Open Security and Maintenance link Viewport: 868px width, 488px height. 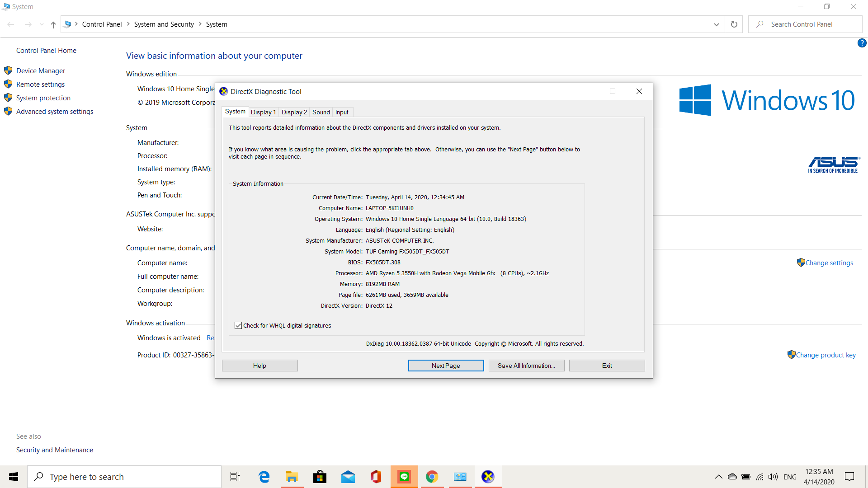point(55,450)
